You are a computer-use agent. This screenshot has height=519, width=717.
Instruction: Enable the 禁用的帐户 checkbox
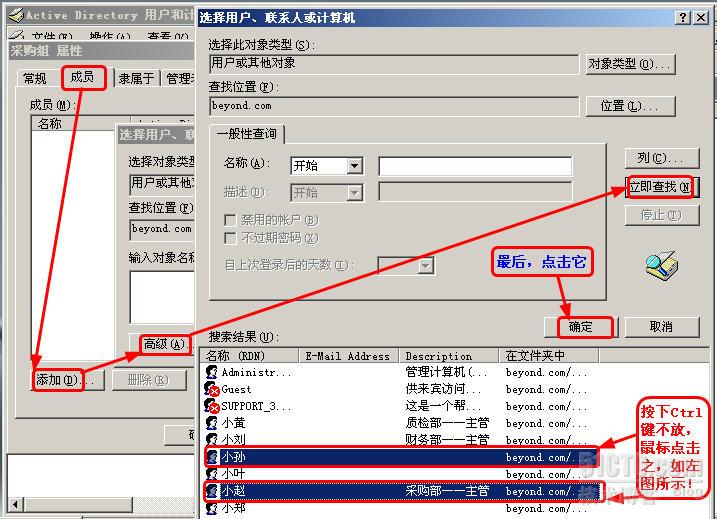[230, 220]
